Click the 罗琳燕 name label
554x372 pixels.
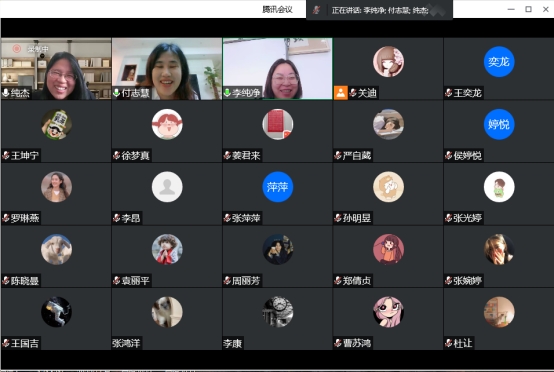pos(25,218)
